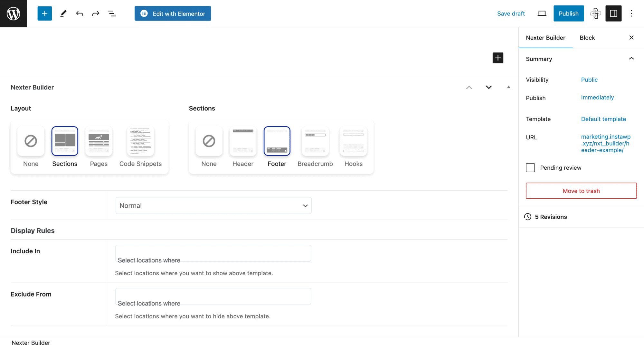The image size is (644, 348).
Task: Open the Nexter Builder sidebar tab
Action: pos(545,38)
